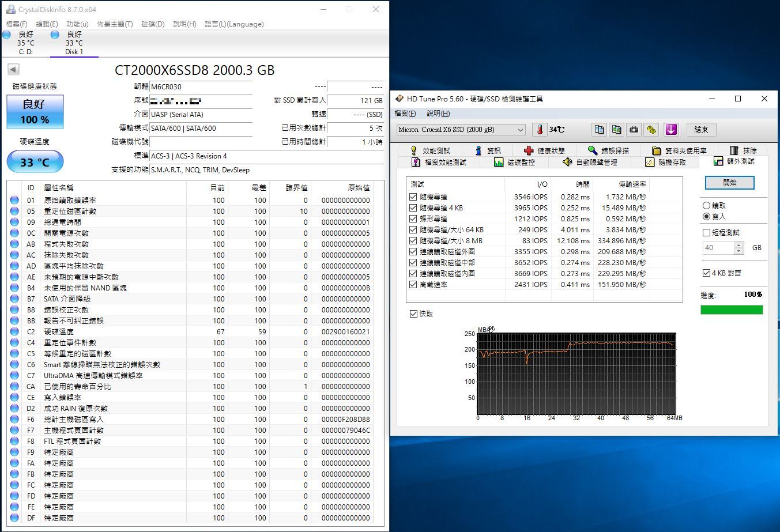This screenshot has height=532, width=780.
Task: Click the 33 °C drive temperature button
Action: coord(35,162)
